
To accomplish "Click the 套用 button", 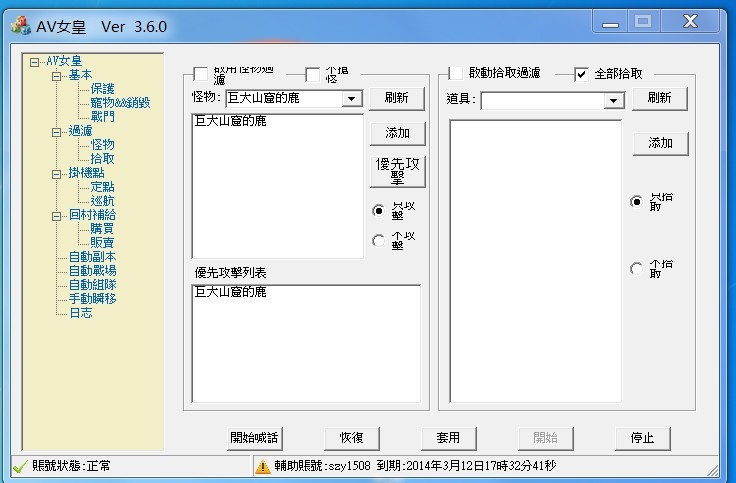I will point(448,438).
